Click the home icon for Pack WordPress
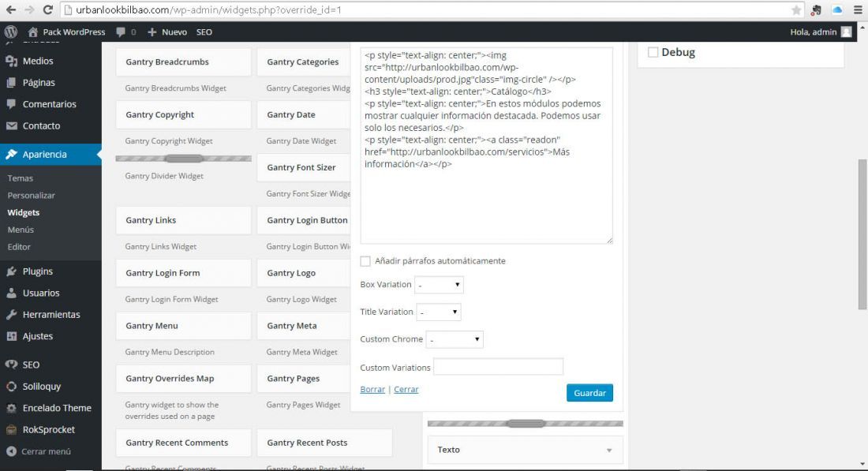This screenshot has width=868, height=471. [x=33, y=32]
